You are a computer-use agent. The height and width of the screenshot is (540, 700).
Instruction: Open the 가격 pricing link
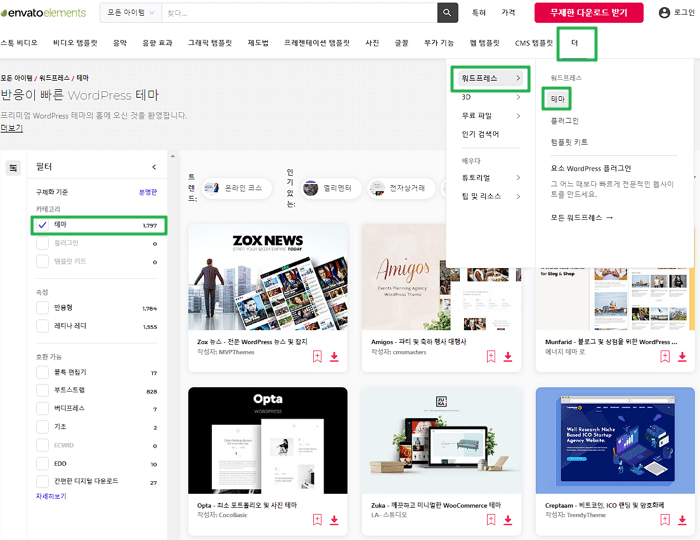tap(508, 12)
